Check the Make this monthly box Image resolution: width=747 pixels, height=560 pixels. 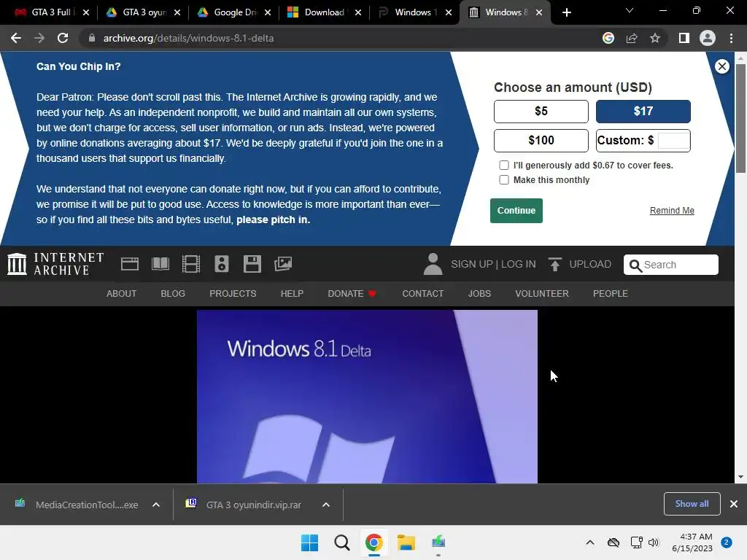tap(503, 180)
